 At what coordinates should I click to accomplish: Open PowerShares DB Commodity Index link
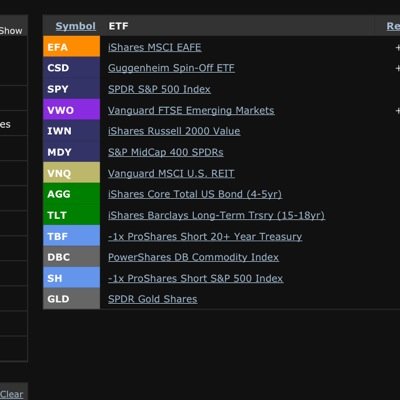(193, 257)
